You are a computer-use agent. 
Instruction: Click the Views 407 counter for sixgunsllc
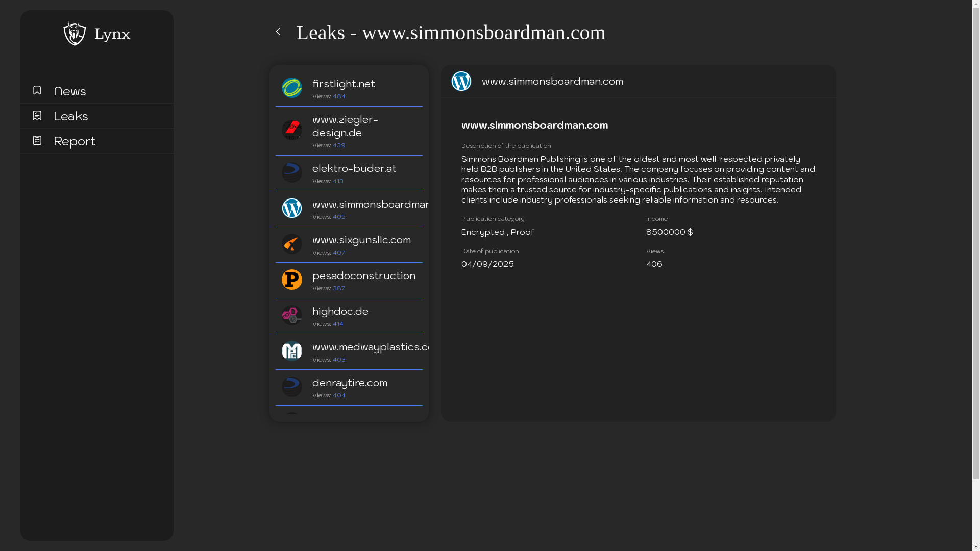(x=338, y=253)
